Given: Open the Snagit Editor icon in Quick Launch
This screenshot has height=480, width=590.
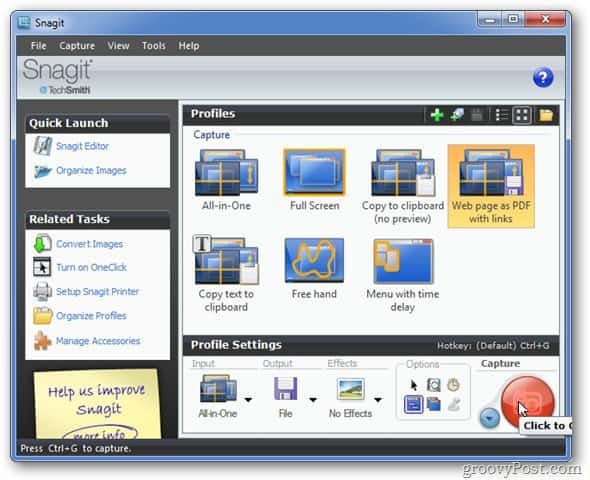Looking at the screenshot, I should (x=43, y=146).
